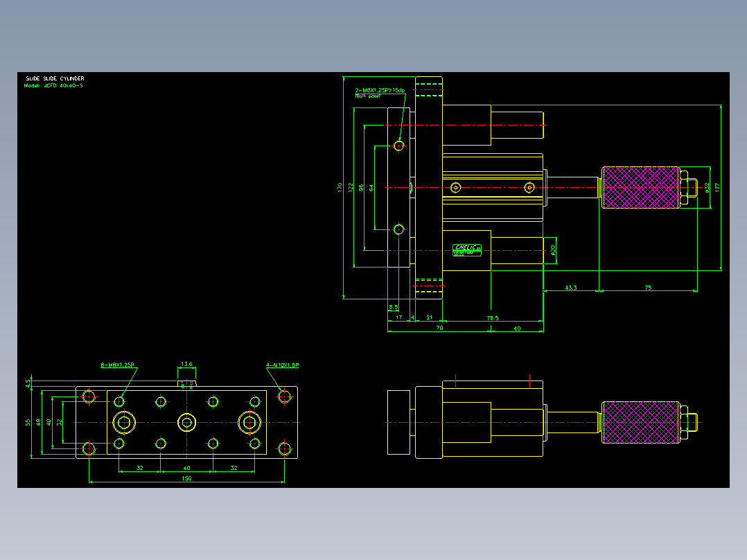
Task: Click the "4-M10X1.5P" hole callout
Action: pyautogui.click(x=283, y=365)
